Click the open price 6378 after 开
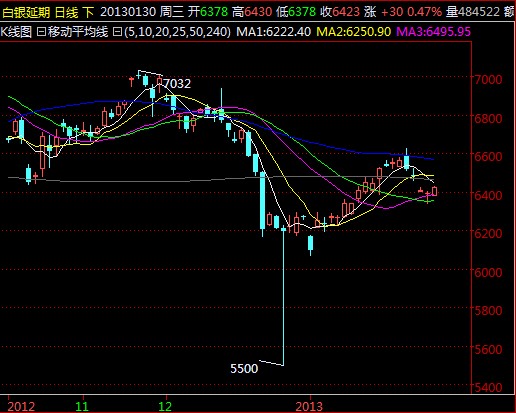 tap(214, 12)
